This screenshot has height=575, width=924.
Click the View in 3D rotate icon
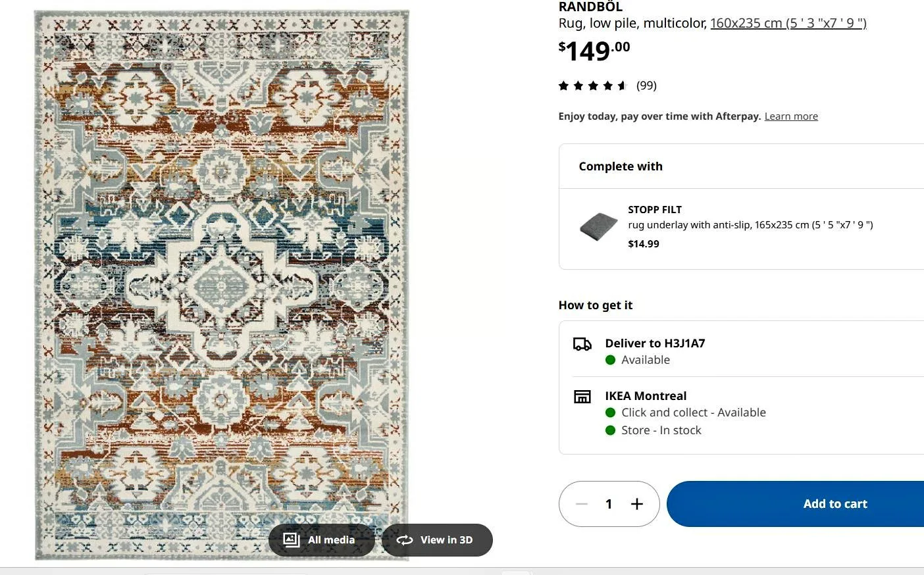[404, 540]
